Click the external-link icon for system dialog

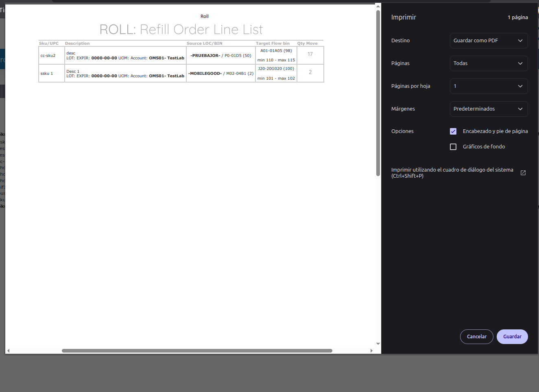coord(523,173)
